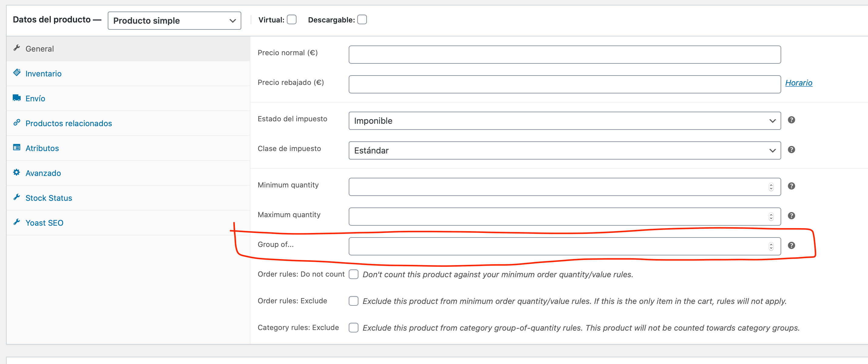Switch to the Stock Status tab
Screen dimensions: 868x364
pos(128,198)
